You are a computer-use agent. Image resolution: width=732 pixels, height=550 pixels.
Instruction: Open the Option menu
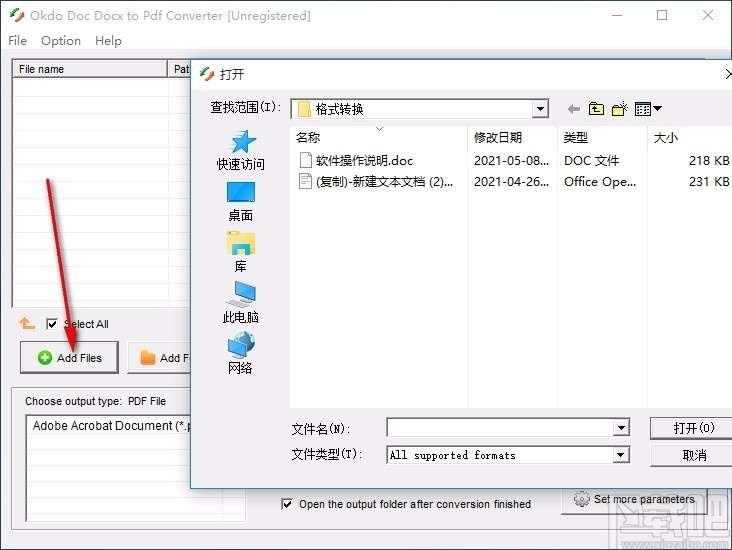click(x=61, y=41)
